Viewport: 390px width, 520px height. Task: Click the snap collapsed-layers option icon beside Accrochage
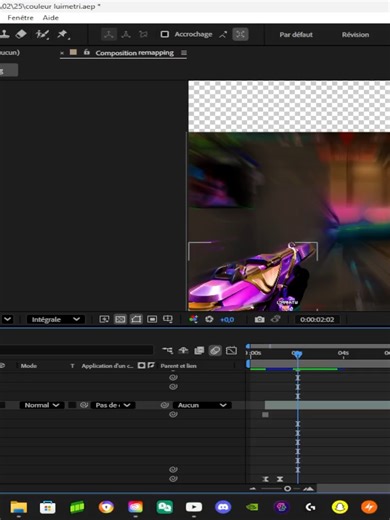[x=223, y=34]
